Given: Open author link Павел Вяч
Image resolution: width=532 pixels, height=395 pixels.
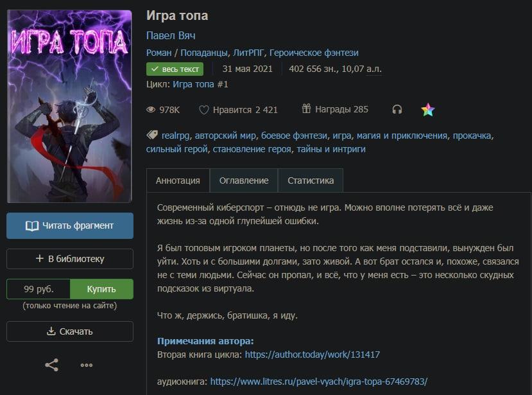Looking at the screenshot, I should (x=171, y=36).
